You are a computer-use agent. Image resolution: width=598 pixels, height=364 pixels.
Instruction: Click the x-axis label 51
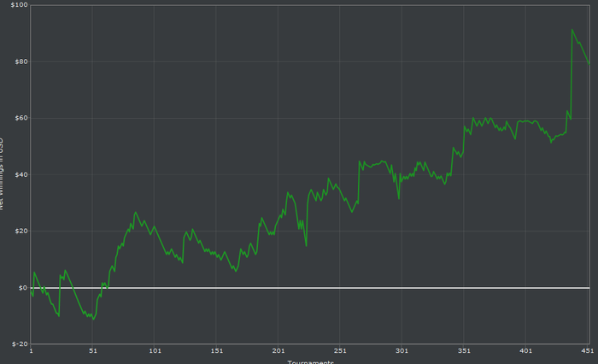(92, 350)
